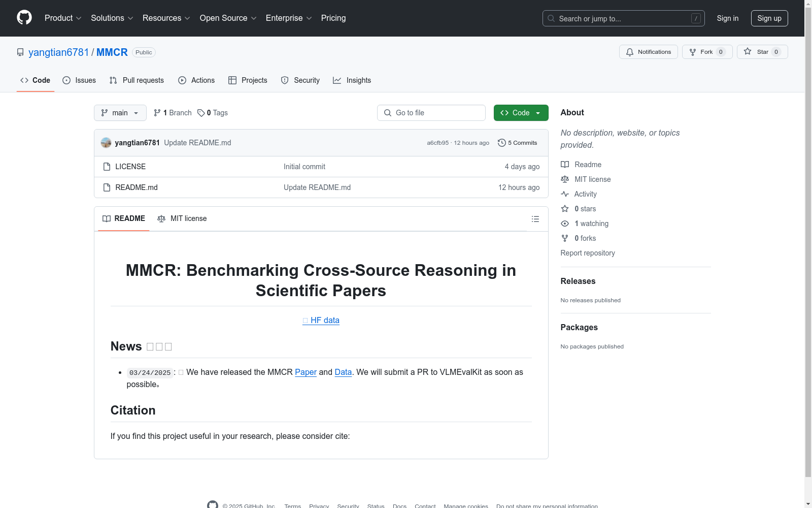Open the Pricing page

click(x=333, y=18)
